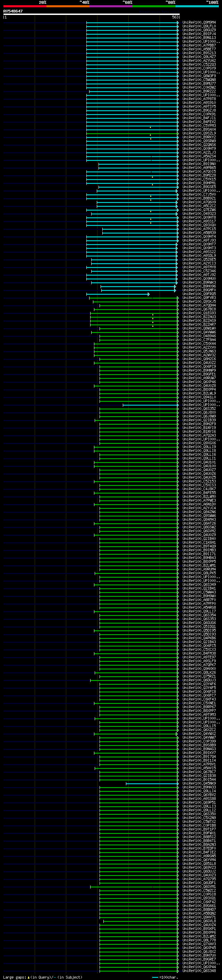Open hit UniRef100_Q8GUZ9
Screen dimensions: 222x980
click(x=199, y=30)
